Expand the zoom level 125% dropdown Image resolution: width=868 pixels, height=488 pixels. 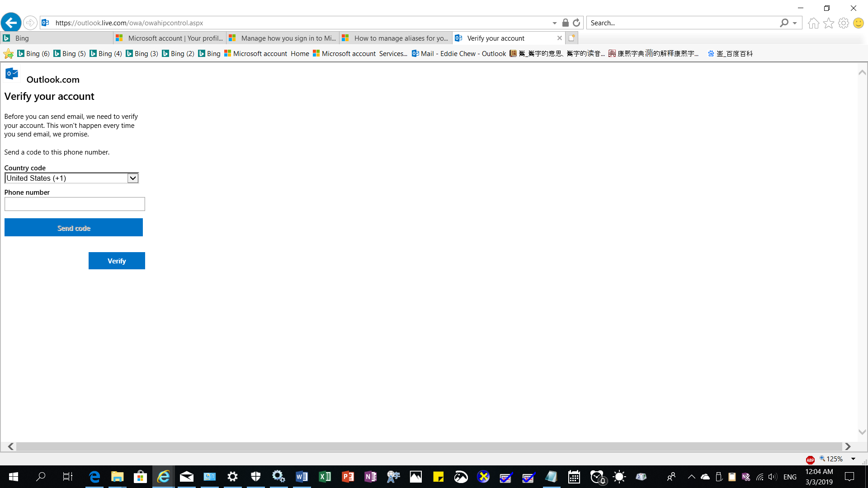pos(853,459)
